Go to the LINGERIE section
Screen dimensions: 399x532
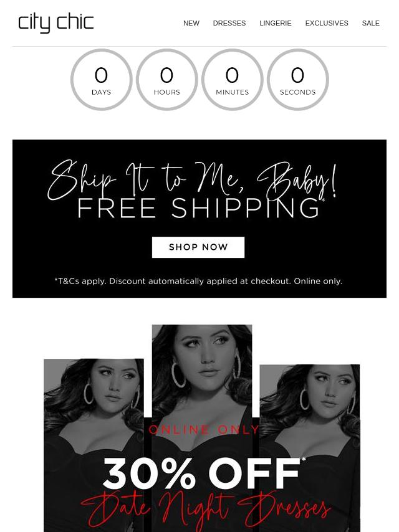pos(276,23)
